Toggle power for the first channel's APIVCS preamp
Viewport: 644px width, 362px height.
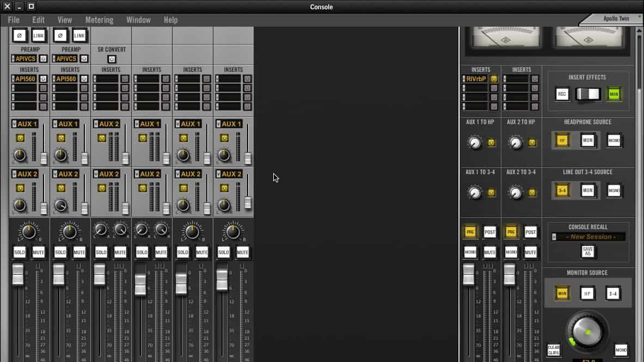(x=44, y=59)
